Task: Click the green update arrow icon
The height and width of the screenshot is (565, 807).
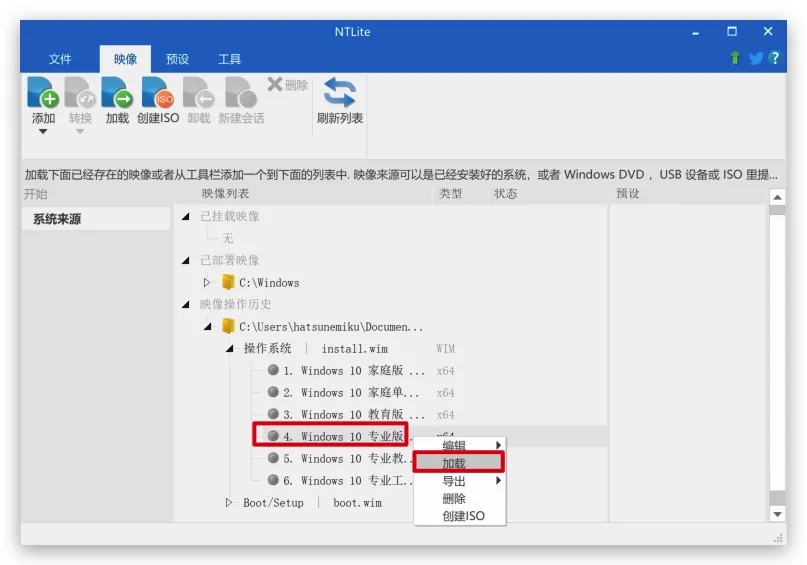Action: coord(735,58)
